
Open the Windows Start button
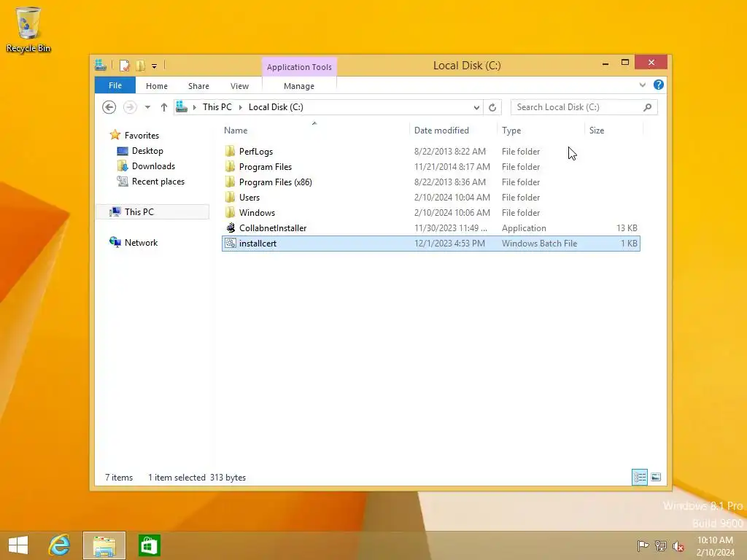(x=18, y=545)
